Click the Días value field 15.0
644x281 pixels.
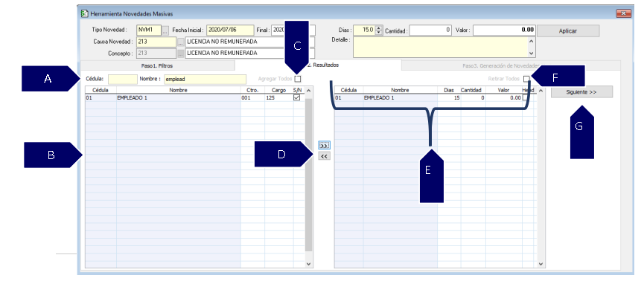point(364,30)
